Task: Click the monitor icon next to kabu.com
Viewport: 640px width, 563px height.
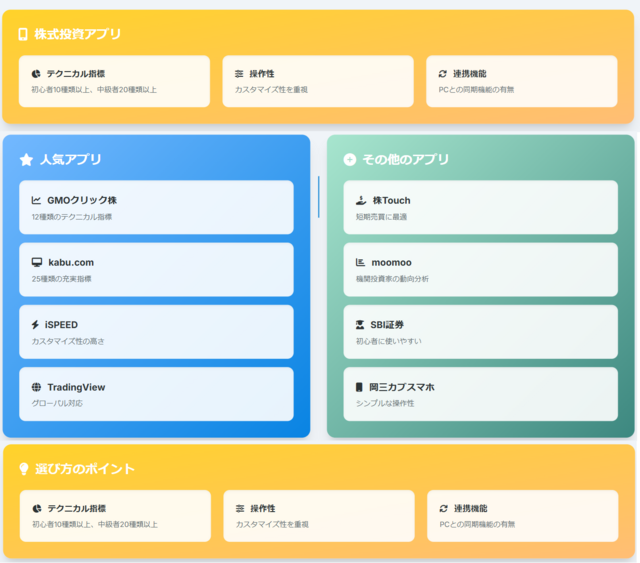Action: pyautogui.click(x=37, y=262)
